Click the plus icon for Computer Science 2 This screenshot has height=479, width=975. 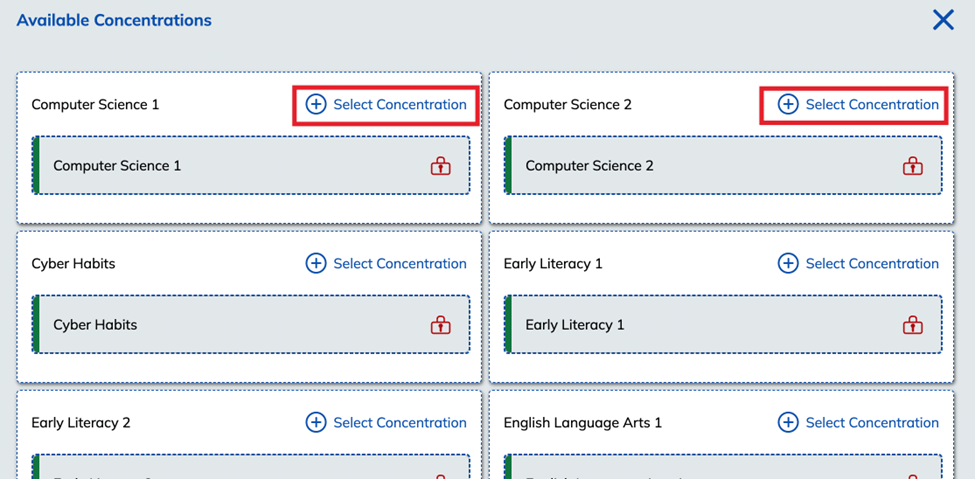(x=788, y=105)
